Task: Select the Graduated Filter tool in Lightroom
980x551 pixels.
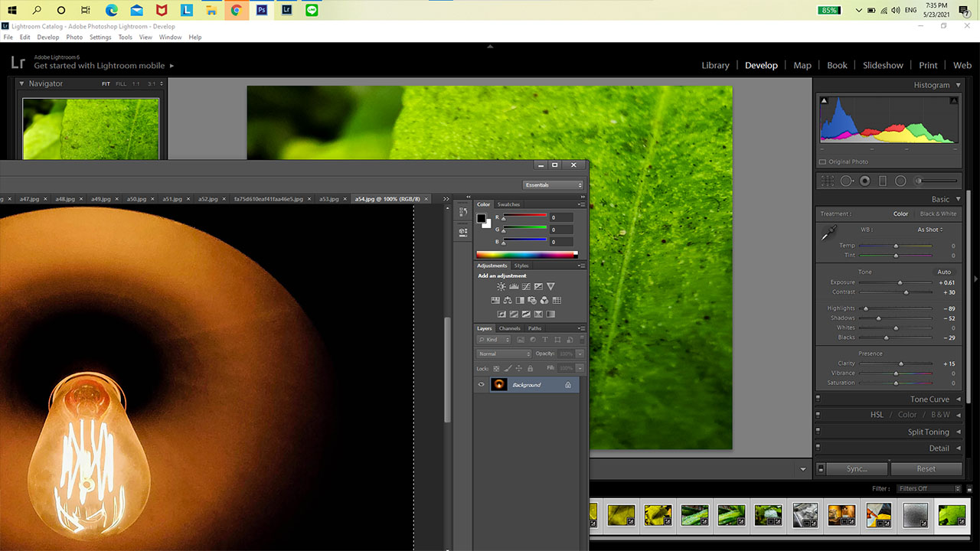Action: click(x=883, y=181)
